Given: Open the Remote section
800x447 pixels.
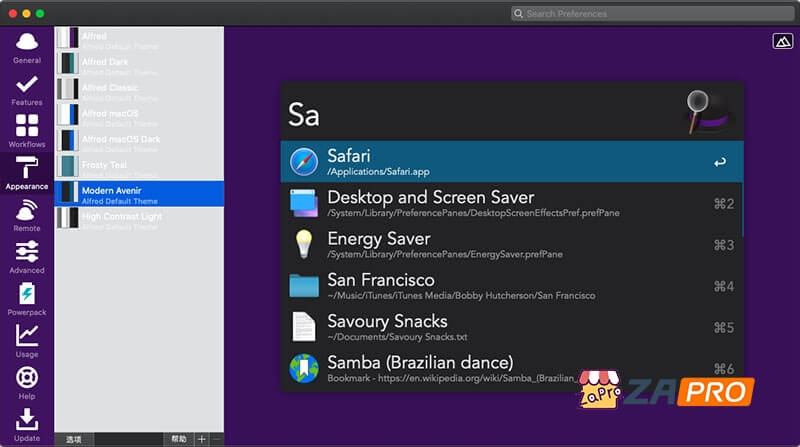Looking at the screenshot, I should (x=27, y=215).
